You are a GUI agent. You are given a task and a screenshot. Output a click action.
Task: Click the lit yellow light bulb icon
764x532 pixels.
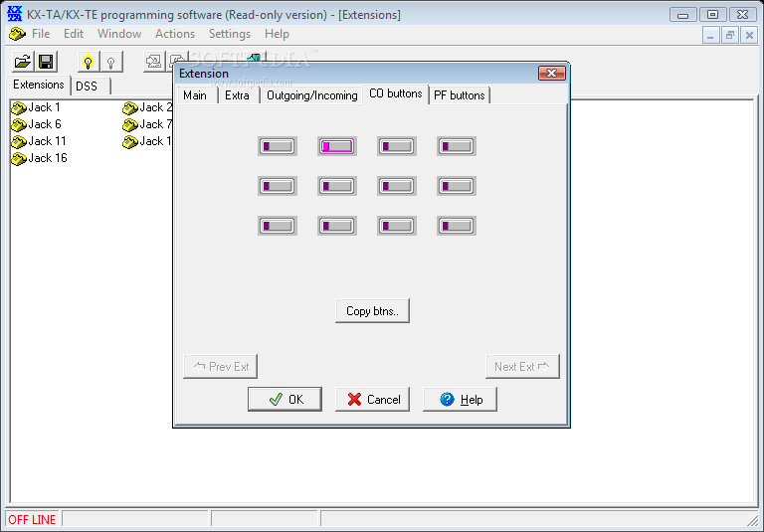tap(89, 62)
